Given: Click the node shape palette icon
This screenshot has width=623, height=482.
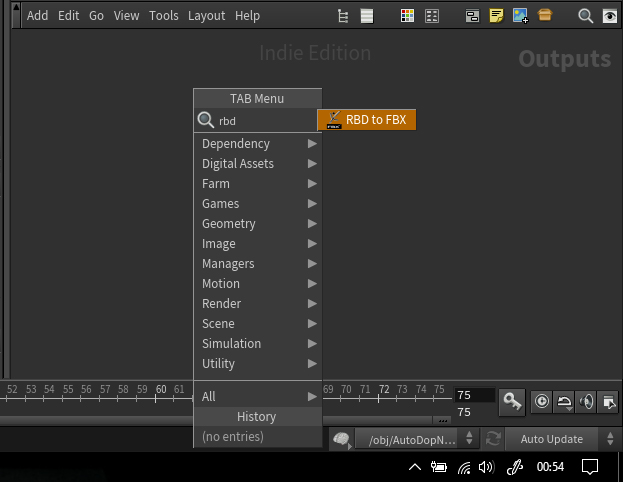Looking at the screenshot, I should click(432, 16).
